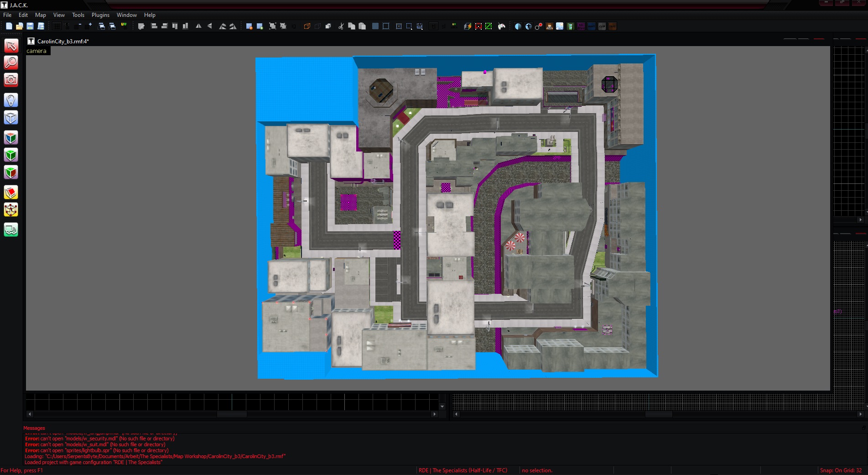868x475 pixels.
Task: Open the Map menu
Action: click(41, 15)
